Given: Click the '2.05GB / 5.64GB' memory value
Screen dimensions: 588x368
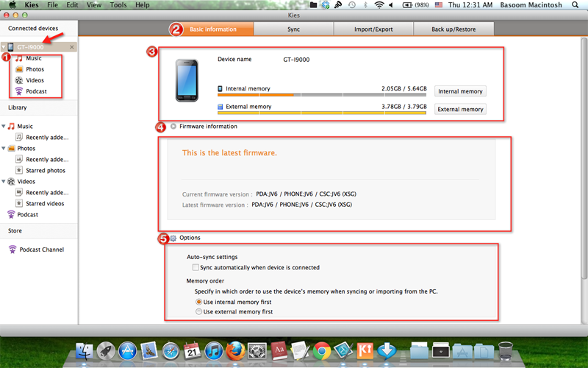Looking at the screenshot, I should click(404, 88).
